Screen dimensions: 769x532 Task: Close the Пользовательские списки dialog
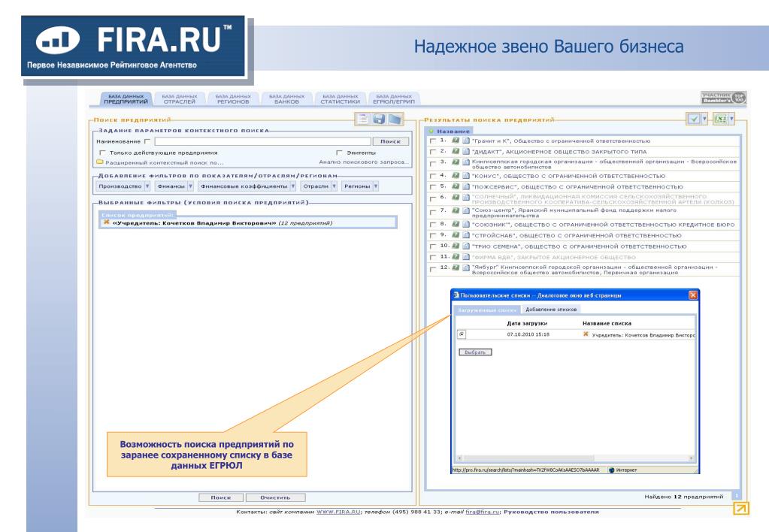693,295
